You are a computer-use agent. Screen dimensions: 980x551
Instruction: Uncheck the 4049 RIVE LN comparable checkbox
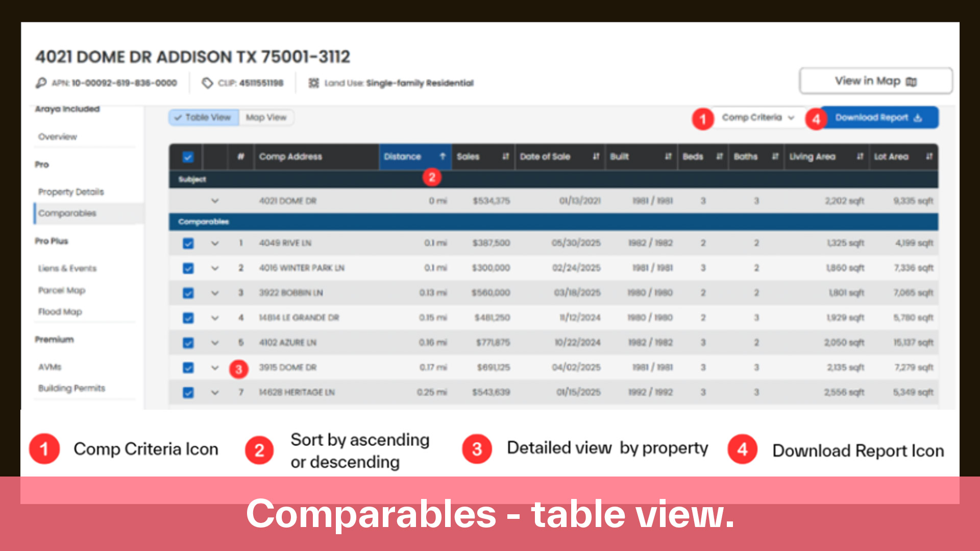coord(188,243)
